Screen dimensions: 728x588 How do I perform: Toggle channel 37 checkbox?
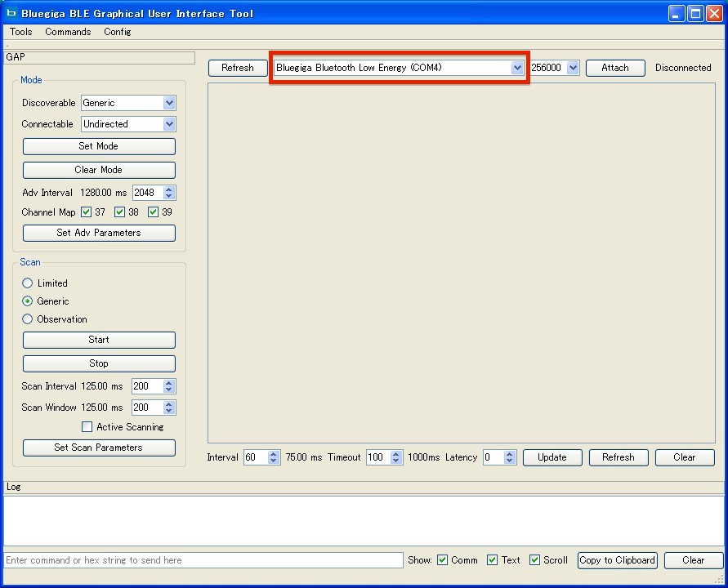87,212
